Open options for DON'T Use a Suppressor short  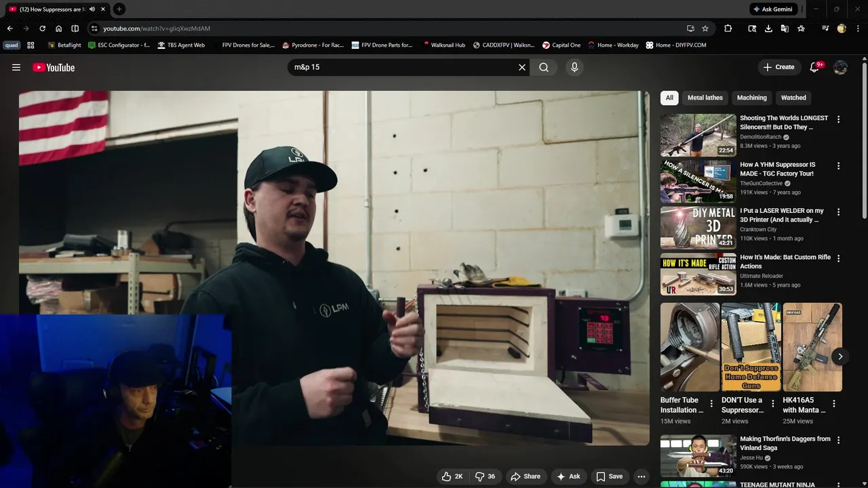[x=772, y=403]
